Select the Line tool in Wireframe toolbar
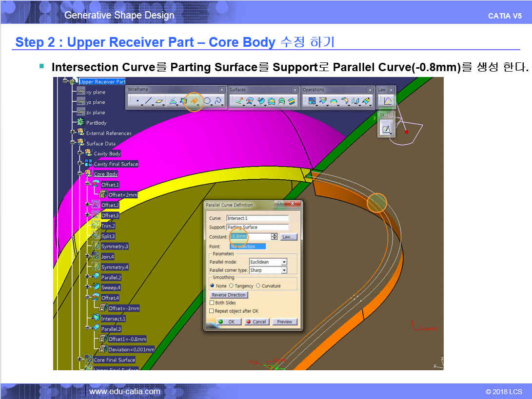This screenshot has height=399, width=532. click(x=148, y=101)
